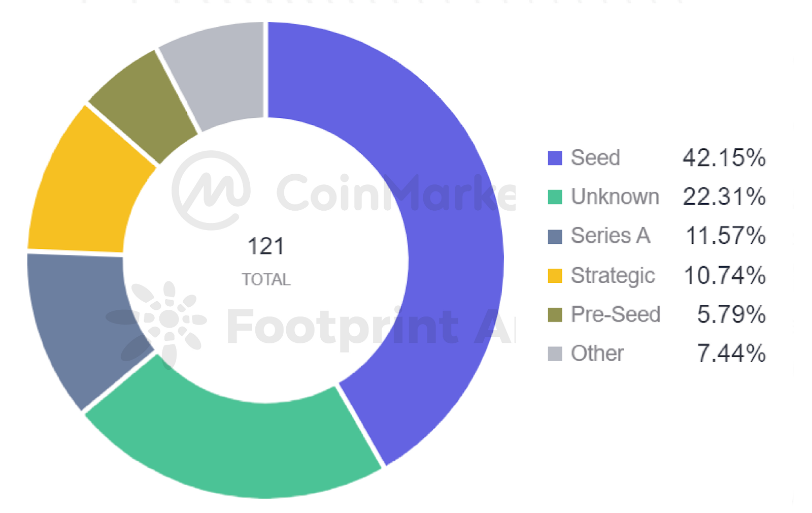Image resolution: width=812 pixels, height=513 pixels.
Task: Select the Unknown legend label
Action: point(615,197)
